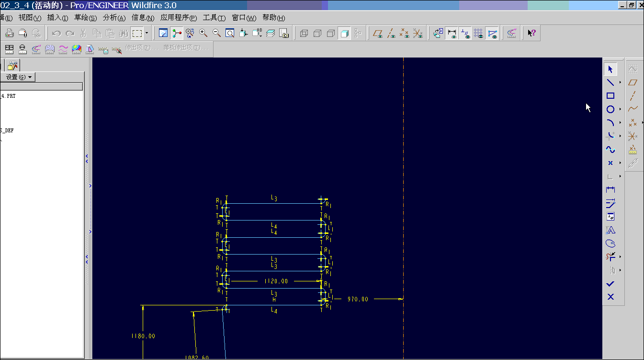Select the Text sketch tool

pyautogui.click(x=610, y=230)
